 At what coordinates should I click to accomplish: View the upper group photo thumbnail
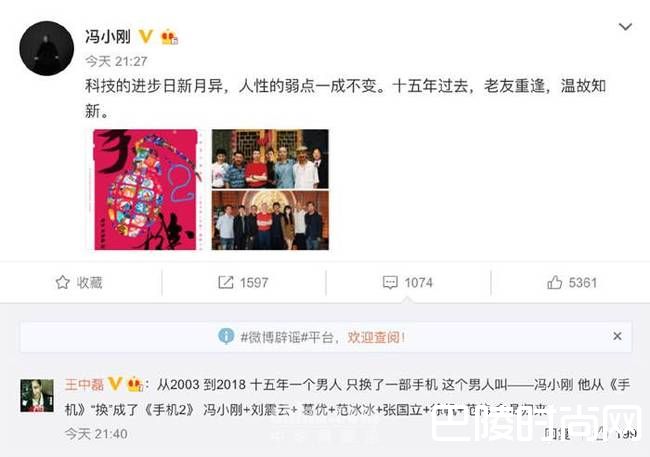click(x=270, y=159)
